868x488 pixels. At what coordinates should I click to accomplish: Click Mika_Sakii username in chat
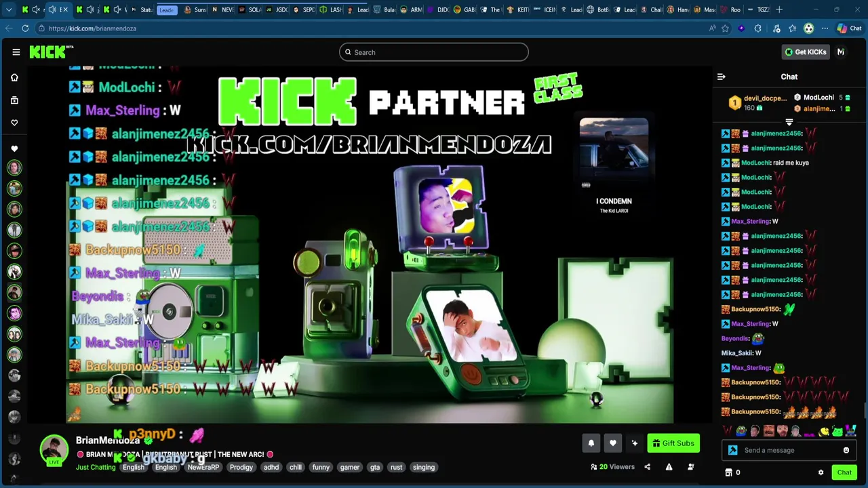pyautogui.click(x=737, y=353)
